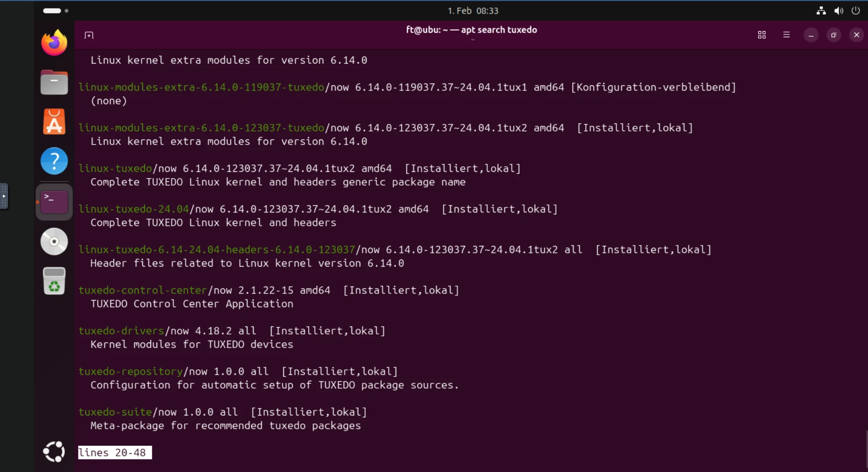
Task: Open network status in top bar
Action: click(x=821, y=11)
